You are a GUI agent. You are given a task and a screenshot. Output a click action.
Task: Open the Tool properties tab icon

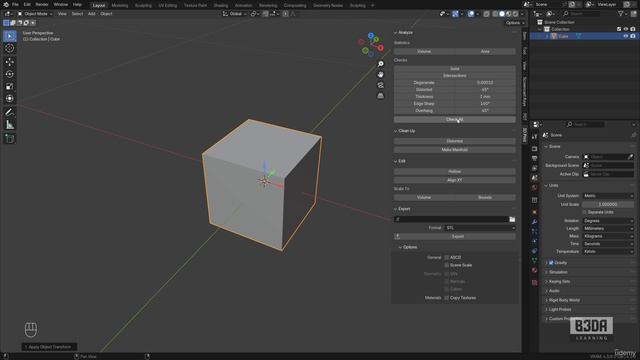click(534, 137)
